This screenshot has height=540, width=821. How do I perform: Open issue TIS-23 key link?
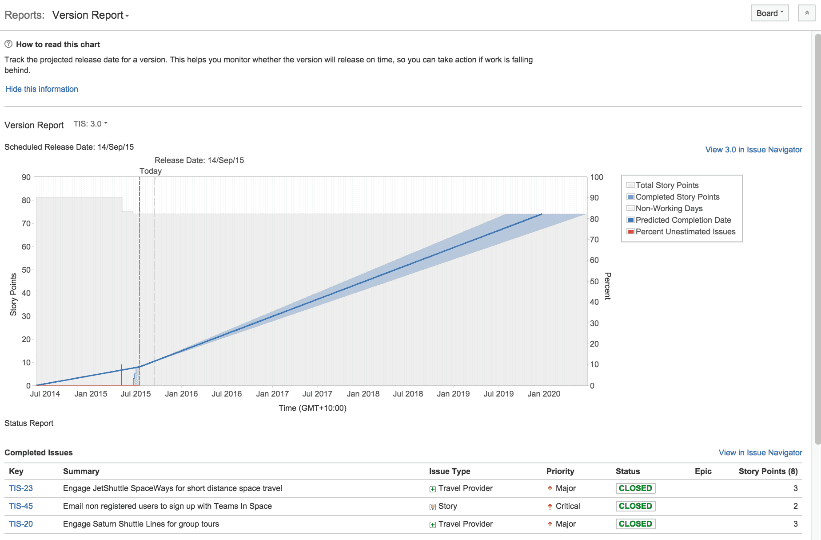click(21, 489)
